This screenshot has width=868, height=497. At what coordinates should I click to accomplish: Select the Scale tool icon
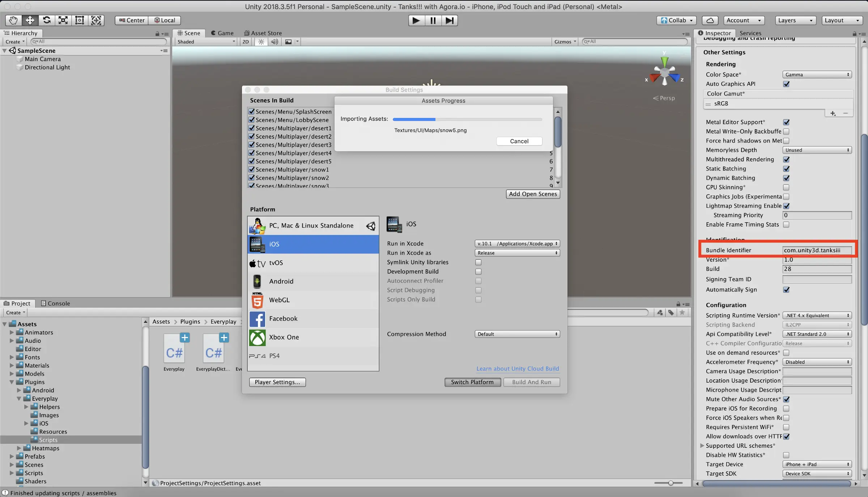(x=63, y=20)
